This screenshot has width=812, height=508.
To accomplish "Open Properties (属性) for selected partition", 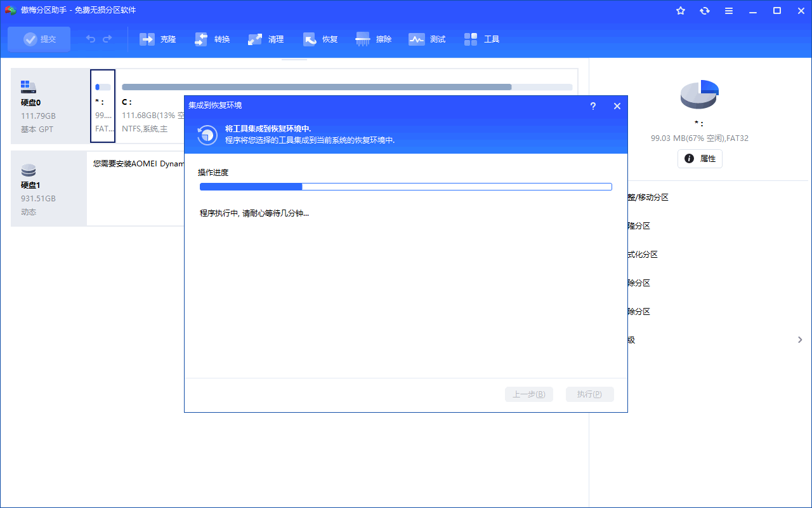I will [700, 159].
